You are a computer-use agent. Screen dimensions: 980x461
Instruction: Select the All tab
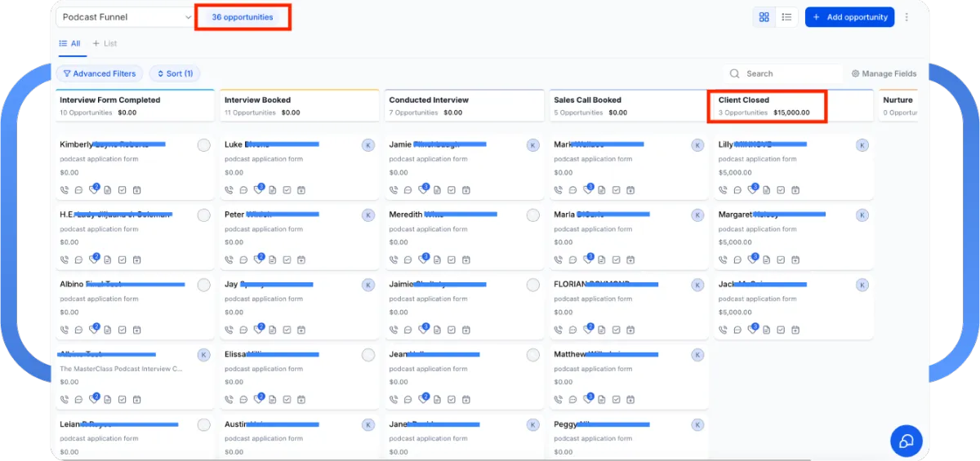(x=70, y=43)
